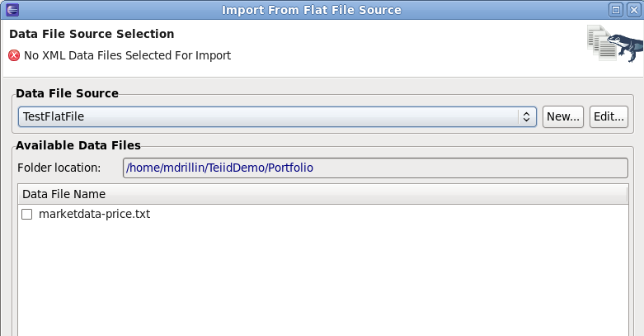Click the Eclipse window menu icon

10,10
